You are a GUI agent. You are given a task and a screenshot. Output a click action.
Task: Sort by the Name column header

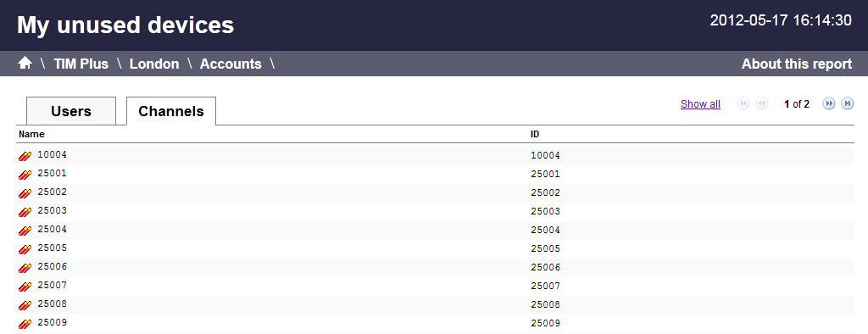pyautogui.click(x=31, y=134)
